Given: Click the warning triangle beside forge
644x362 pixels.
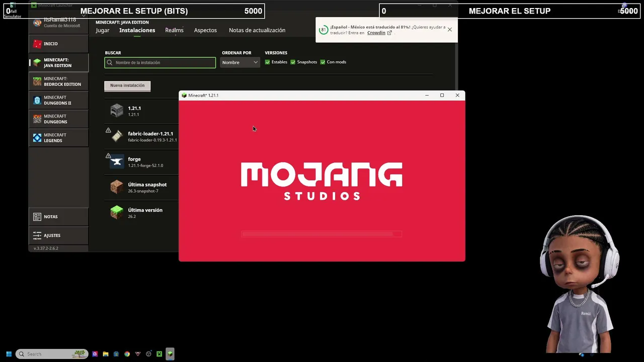Looking at the screenshot, I should pyautogui.click(x=108, y=156).
